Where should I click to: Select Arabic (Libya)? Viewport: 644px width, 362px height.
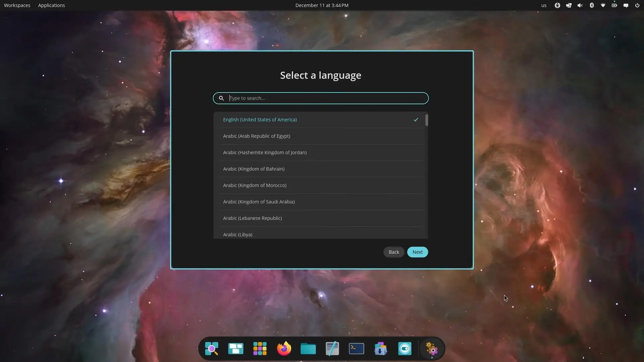coord(321,233)
